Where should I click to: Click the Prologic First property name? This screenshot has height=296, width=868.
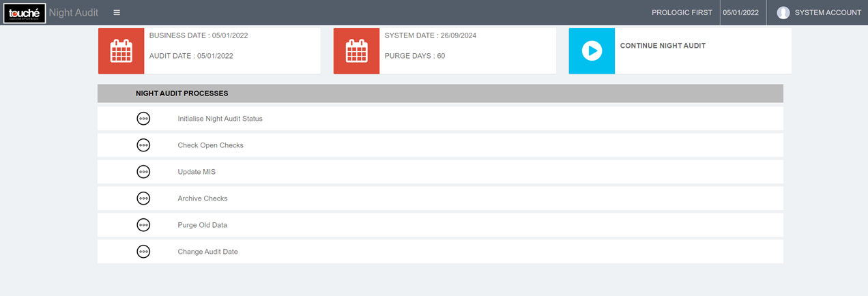[x=682, y=12]
